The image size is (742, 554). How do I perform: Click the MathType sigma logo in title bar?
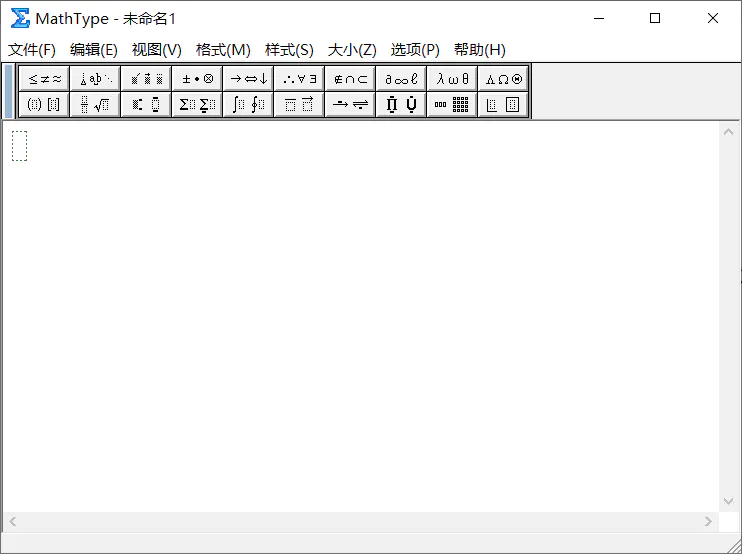click(x=20, y=18)
